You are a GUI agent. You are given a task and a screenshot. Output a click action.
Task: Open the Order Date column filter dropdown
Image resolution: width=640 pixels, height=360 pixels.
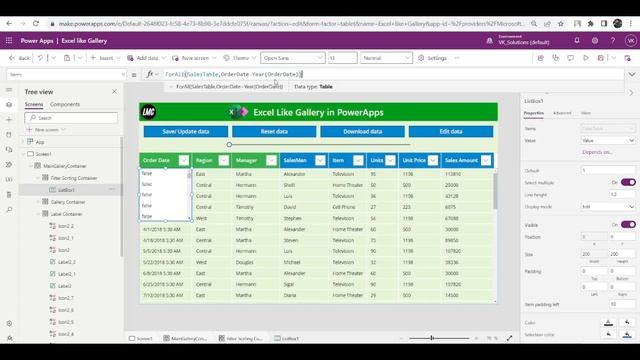click(x=184, y=160)
